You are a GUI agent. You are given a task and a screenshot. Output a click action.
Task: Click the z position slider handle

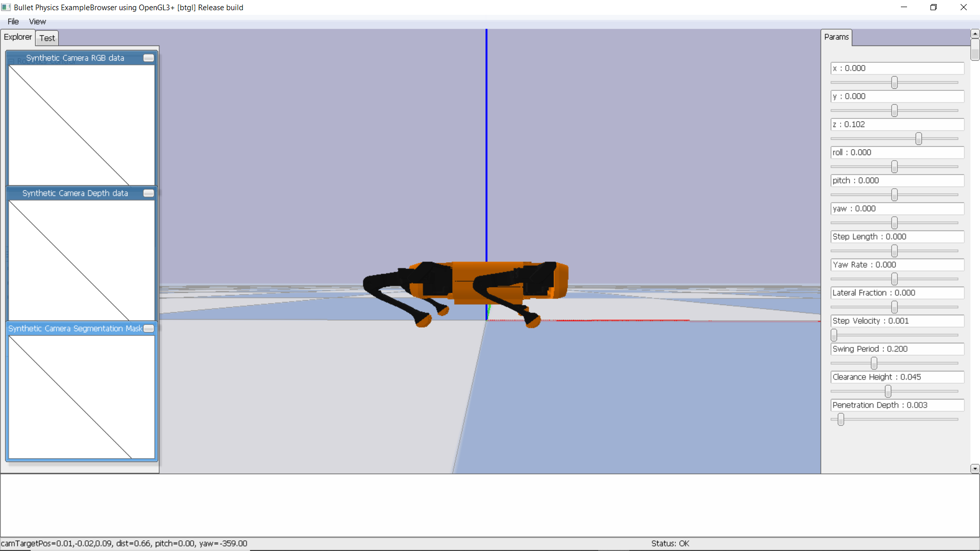tap(919, 139)
